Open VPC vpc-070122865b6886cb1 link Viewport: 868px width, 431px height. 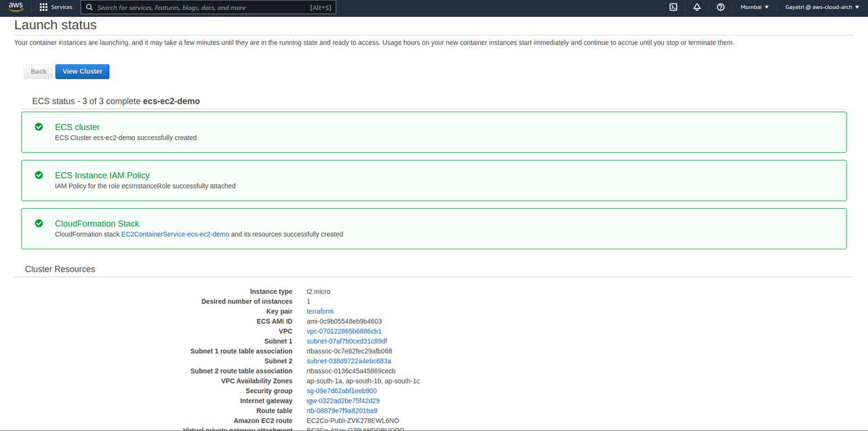[344, 331]
